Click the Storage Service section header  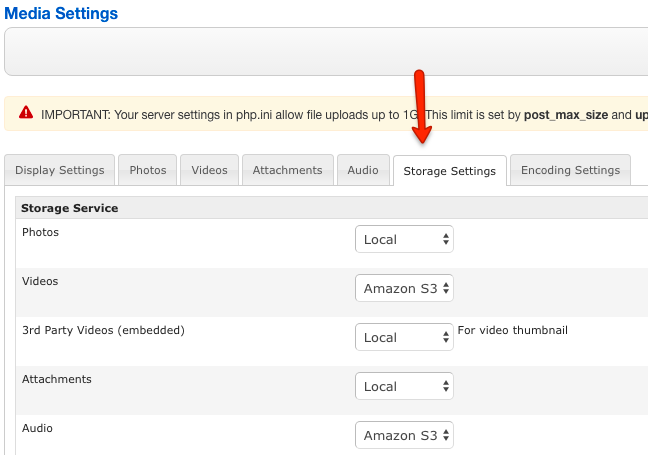pyautogui.click(x=70, y=208)
